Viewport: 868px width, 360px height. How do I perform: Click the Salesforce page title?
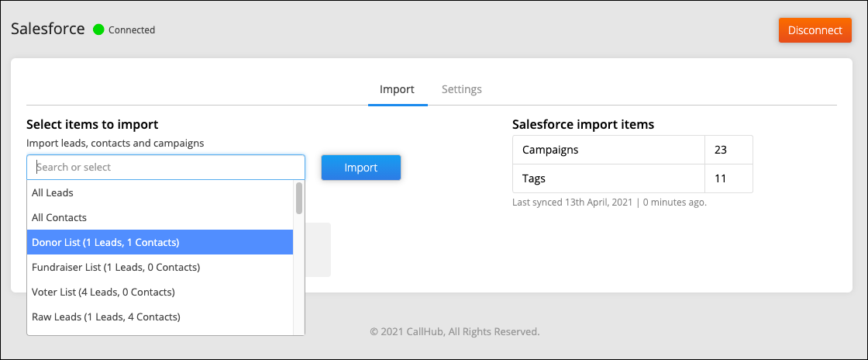click(x=48, y=29)
